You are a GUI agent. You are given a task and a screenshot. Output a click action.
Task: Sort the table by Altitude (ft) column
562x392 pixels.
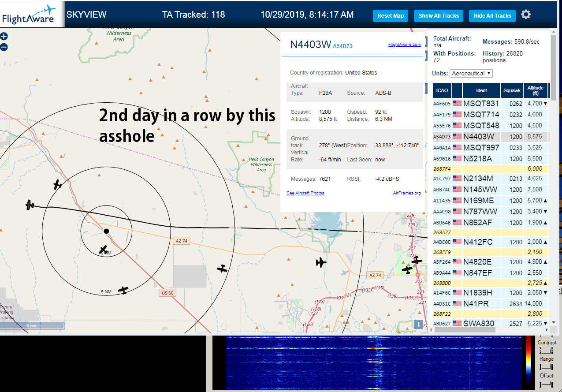[536, 90]
